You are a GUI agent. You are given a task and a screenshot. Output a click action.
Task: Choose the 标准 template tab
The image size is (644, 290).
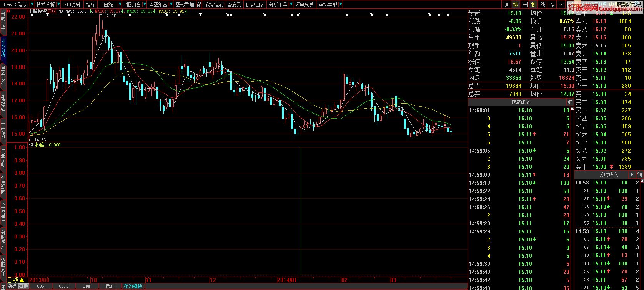pos(110,287)
